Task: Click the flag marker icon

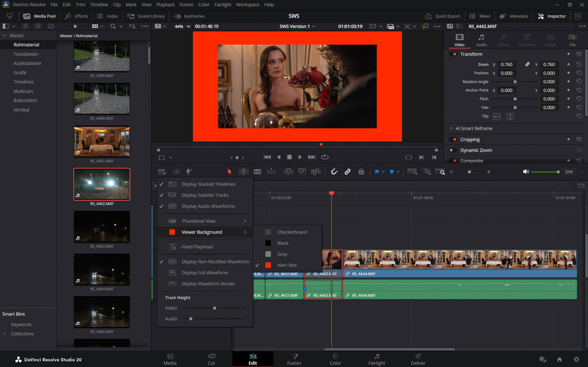Action: click(x=376, y=172)
